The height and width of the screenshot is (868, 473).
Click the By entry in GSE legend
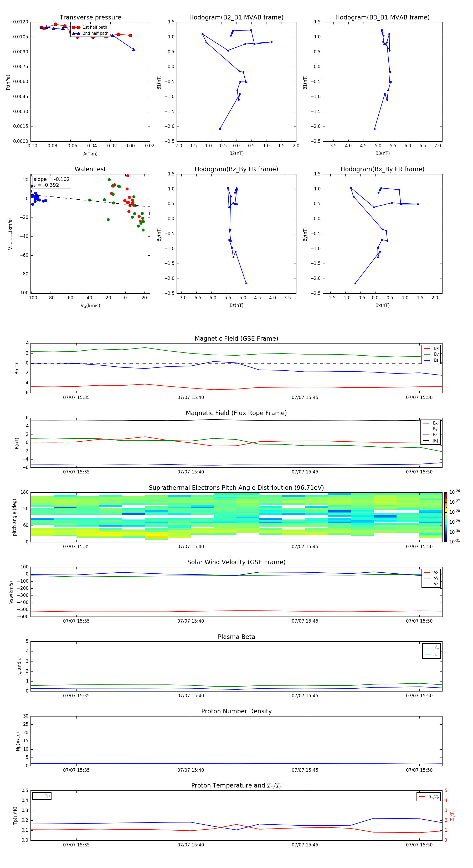pos(431,355)
